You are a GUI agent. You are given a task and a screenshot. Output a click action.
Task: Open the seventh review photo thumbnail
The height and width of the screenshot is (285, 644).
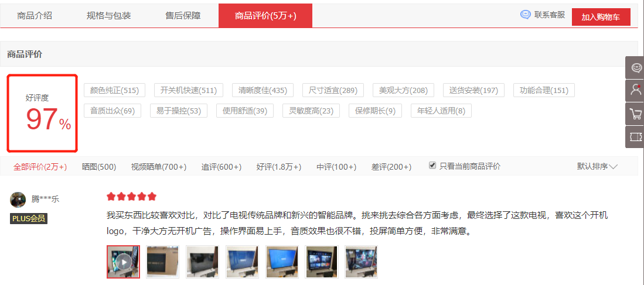click(x=361, y=262)
